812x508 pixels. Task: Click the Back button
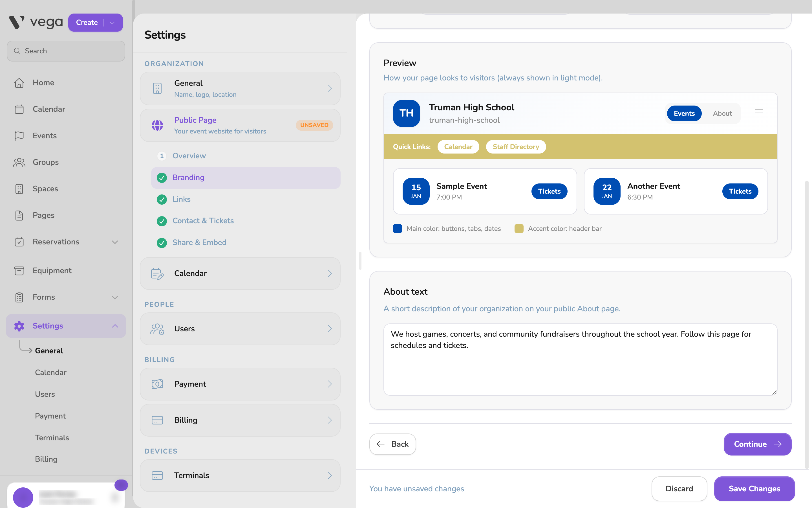click(x=392, y=444)
